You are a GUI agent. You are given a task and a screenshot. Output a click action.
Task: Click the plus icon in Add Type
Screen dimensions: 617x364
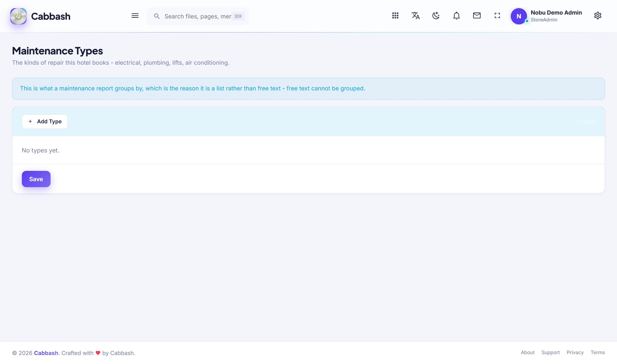(x=30, y=121)
